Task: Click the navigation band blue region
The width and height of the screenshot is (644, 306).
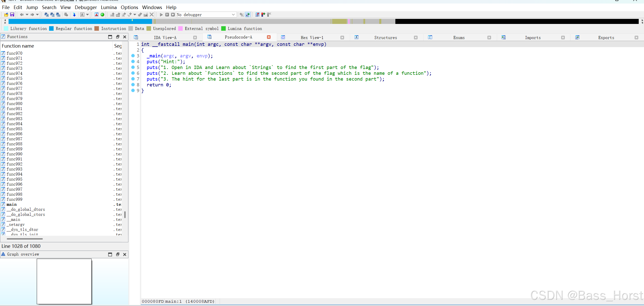Action: [x=75, y=21]
